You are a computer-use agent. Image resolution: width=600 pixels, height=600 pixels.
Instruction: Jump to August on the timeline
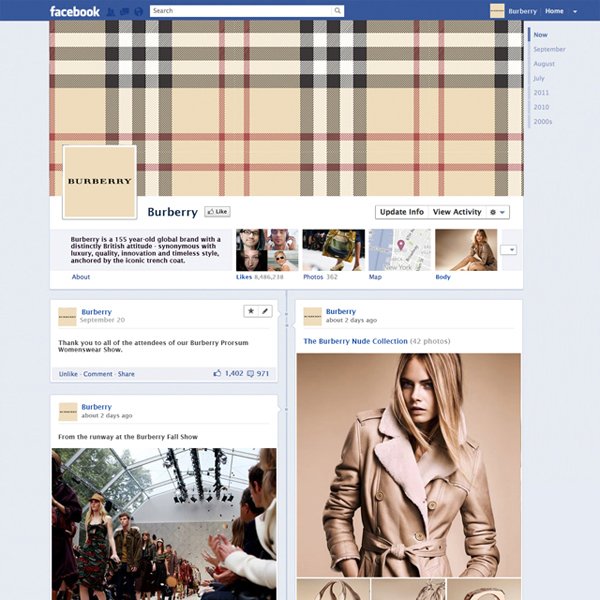click(x=544, y=64)
